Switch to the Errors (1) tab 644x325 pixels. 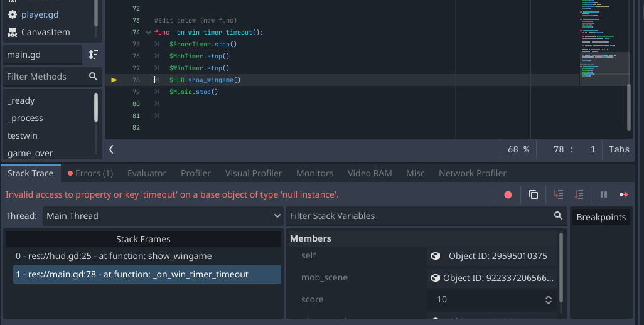click(90, 173)
